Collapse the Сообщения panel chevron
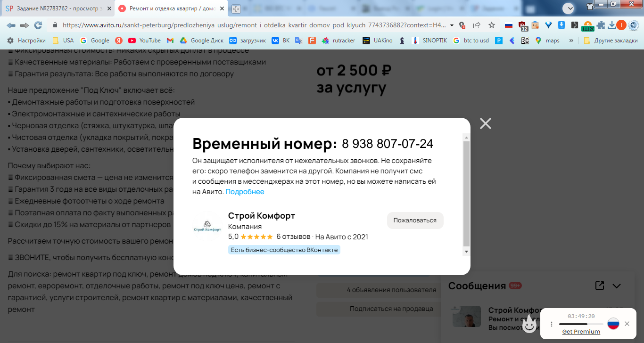The height and width of the screenshot is (343, 644). (617, 286)
